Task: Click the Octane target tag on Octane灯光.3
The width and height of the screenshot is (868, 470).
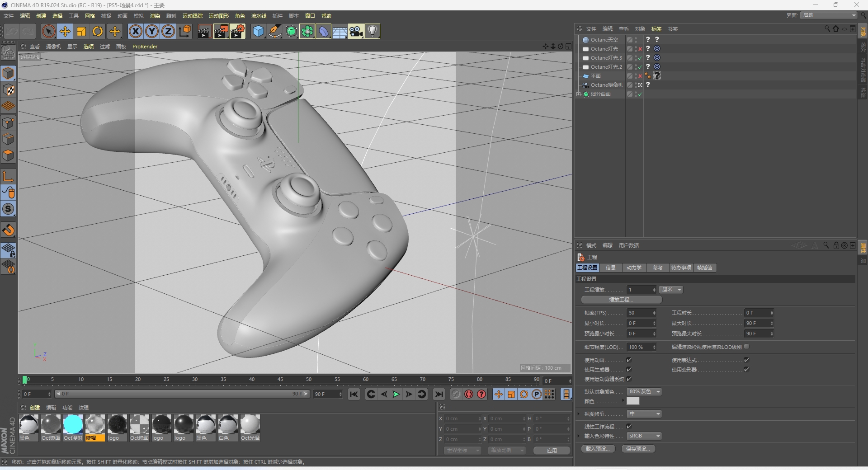Action: point(657,58)
